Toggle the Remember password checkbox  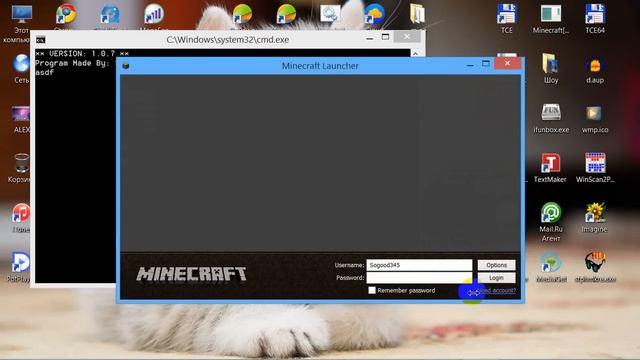[x=372, y=290]
